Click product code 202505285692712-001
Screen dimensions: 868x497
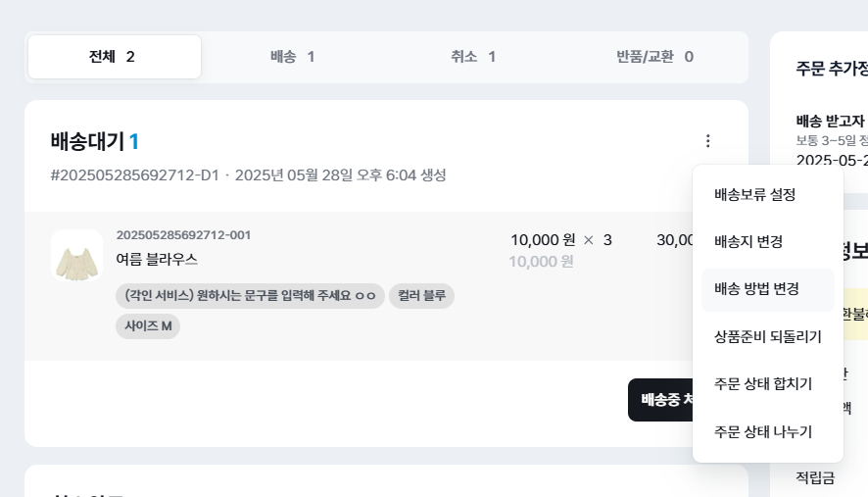tap(183, 235)
